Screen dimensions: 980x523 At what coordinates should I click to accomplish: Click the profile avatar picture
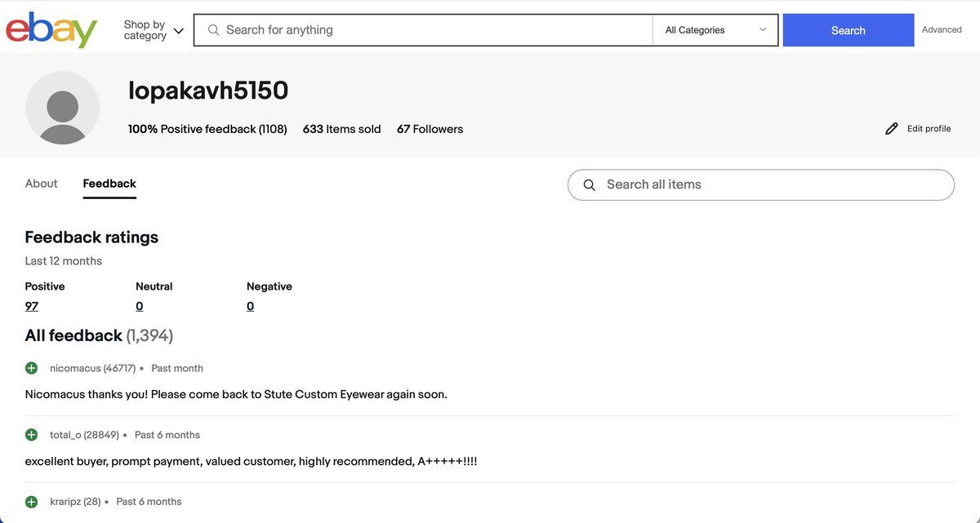63,108
